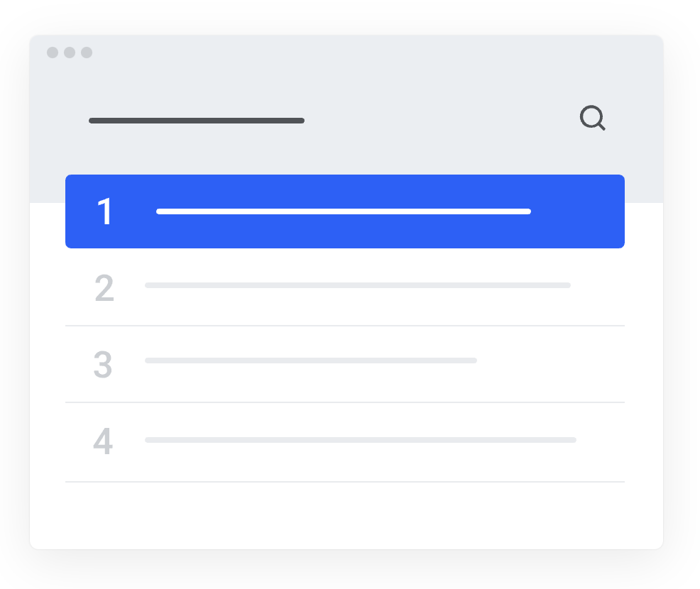The height and width of the screenshot is (589, 700).
Task: Click the divider line beneath result 3
Action: point(345,402)
